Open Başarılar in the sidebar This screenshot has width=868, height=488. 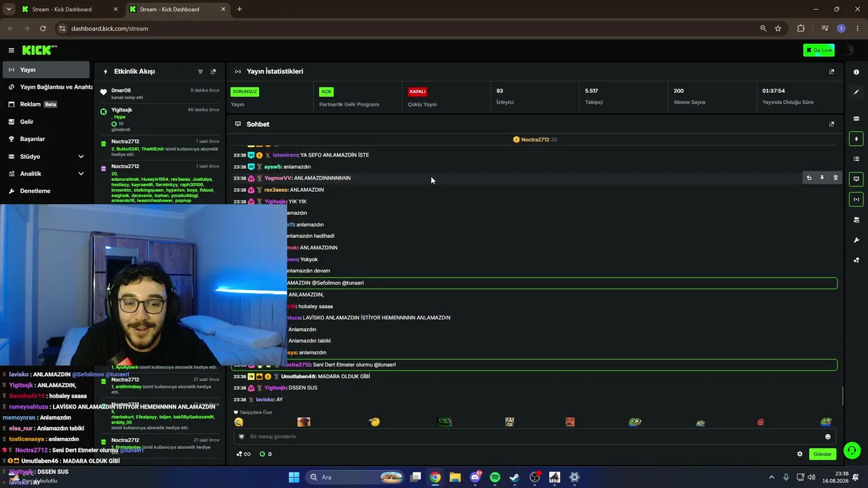(x=46, y=139)
